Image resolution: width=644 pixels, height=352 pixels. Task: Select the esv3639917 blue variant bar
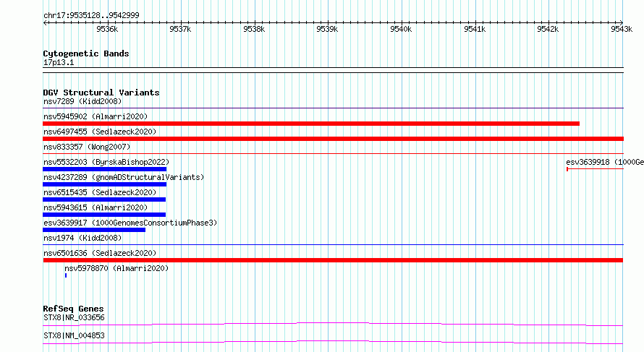point(94,230)
